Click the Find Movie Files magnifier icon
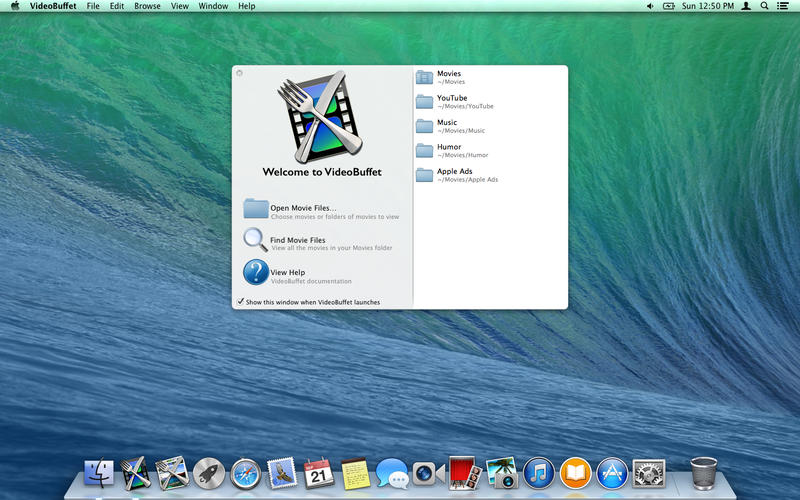The image size is (800, 500). point(255,240)
